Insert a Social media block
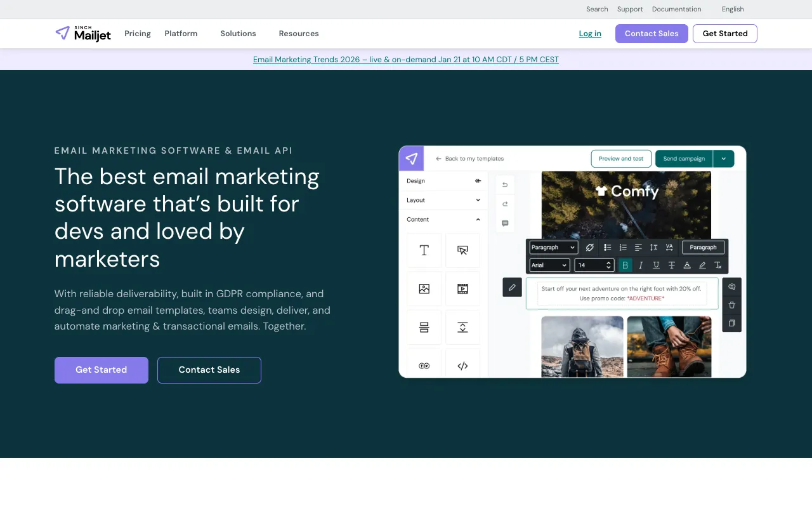The image size is (812, 508). click(424, 364)
